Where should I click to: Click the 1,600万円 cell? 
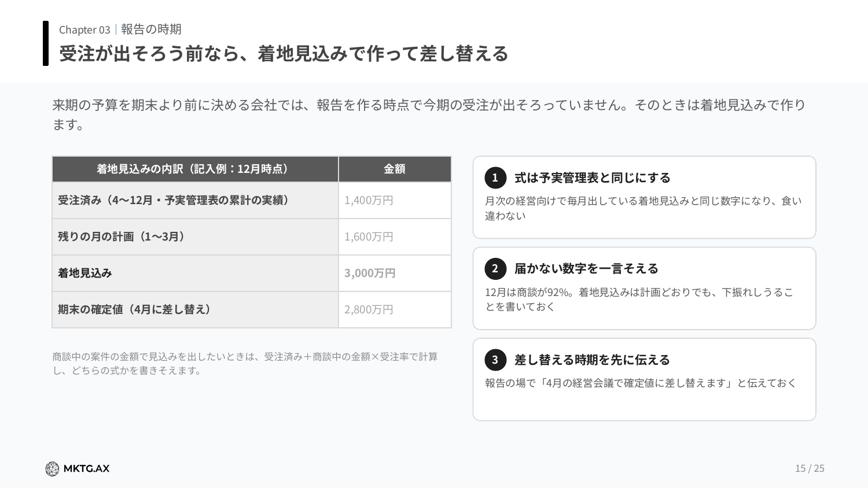[395, 236]
